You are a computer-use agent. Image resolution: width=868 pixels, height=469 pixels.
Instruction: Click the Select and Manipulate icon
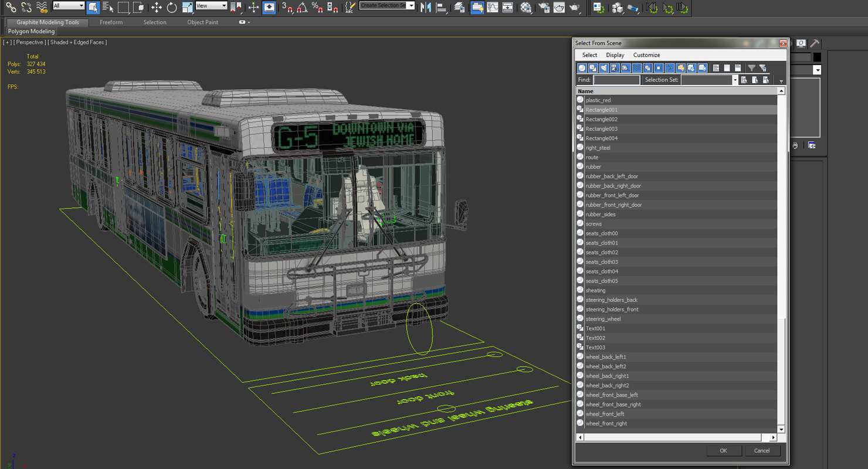click(x=253, y=7)
